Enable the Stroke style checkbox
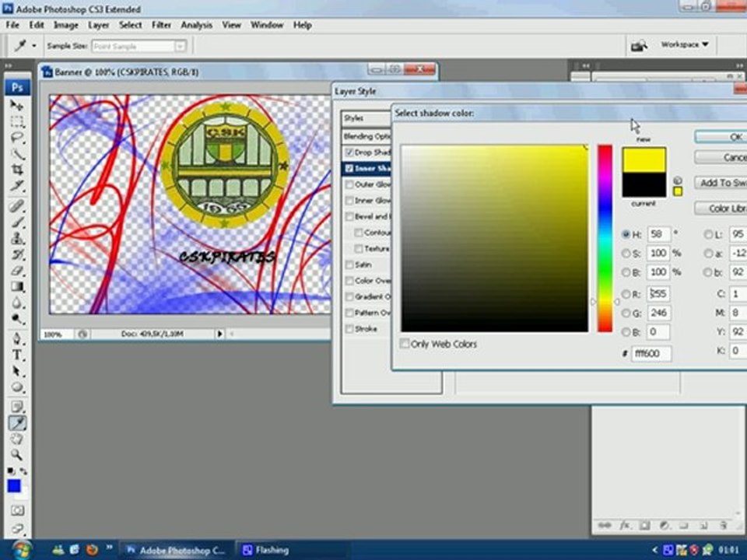 [x=349, y=328]
